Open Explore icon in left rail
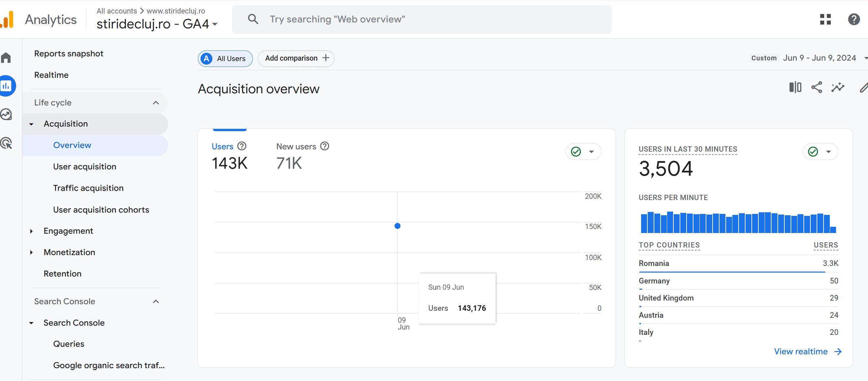Screen dimensions: 868x381 (x=6, y=115)
